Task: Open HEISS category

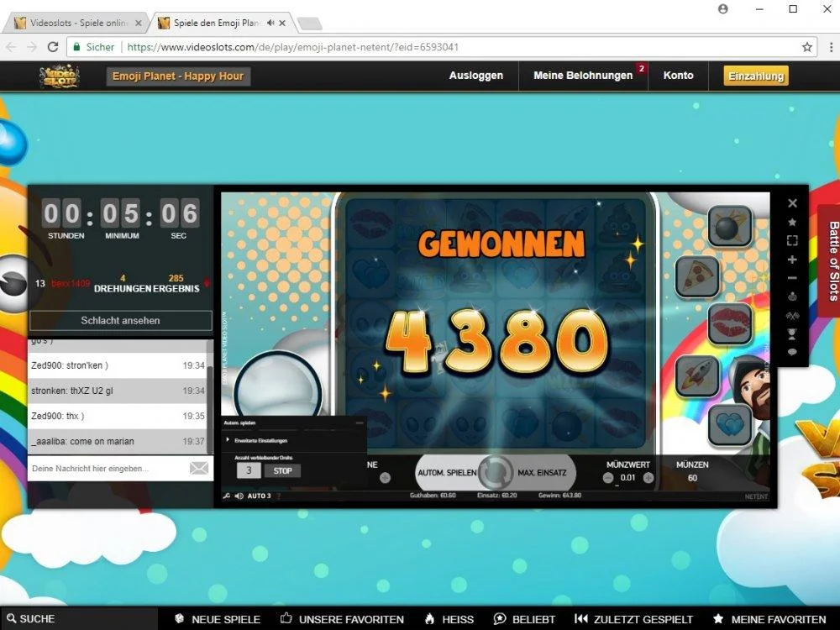Action: coord(449,619)
